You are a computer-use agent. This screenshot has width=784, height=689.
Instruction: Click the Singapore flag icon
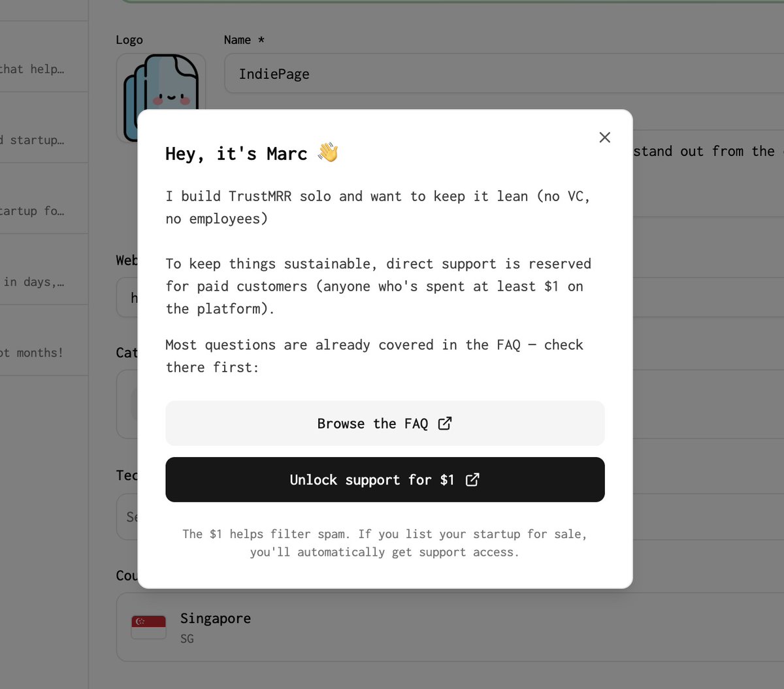(x=148, y=627)
